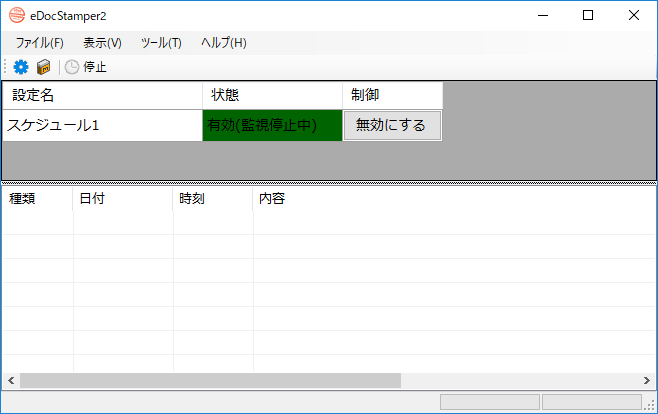The height and width of the screenshot is (414, 658).
Task: Click the 有効(監視停止中) status cell
Action: click(272, 125)
